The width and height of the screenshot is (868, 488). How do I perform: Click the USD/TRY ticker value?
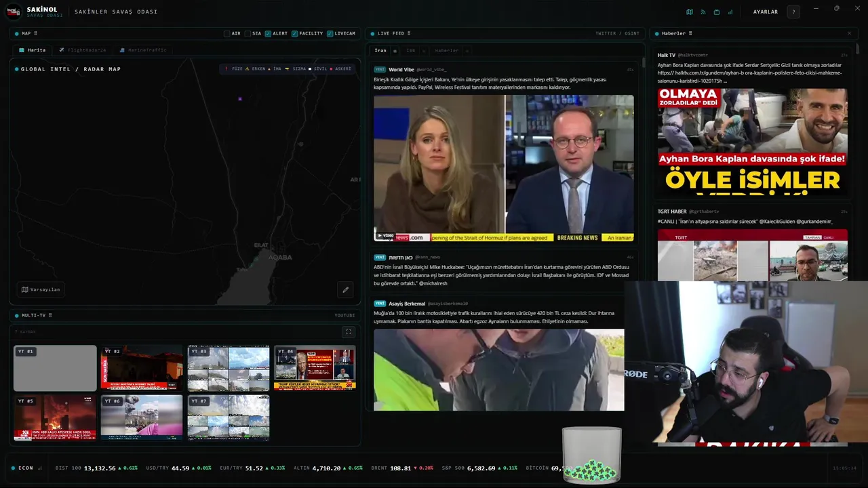180,468
